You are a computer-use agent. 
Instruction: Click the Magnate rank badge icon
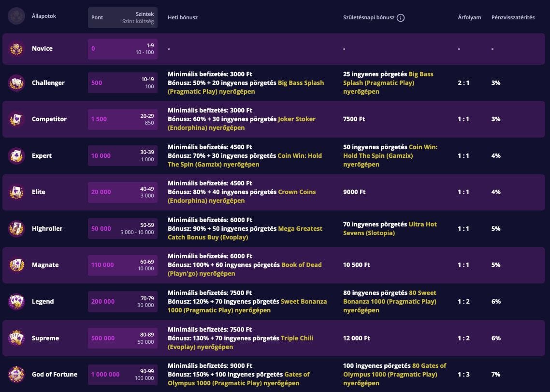point(16,265)
